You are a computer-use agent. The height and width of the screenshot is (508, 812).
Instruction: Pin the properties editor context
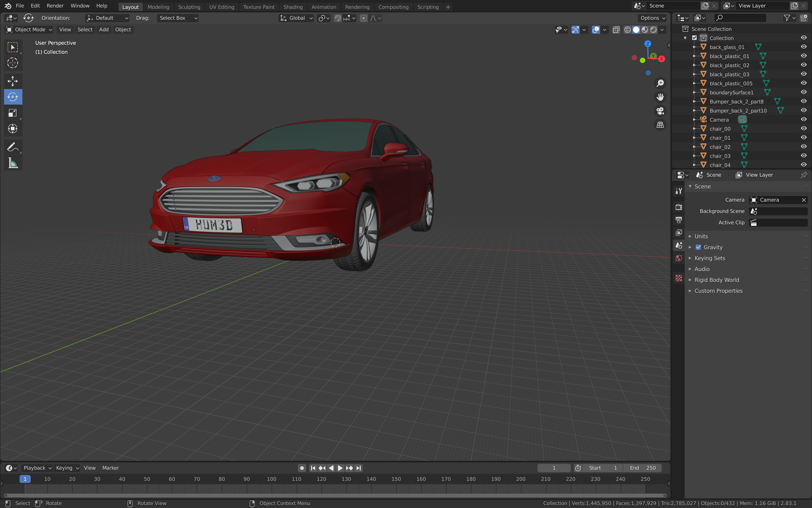pyautogui.click(x=804, y=175)
